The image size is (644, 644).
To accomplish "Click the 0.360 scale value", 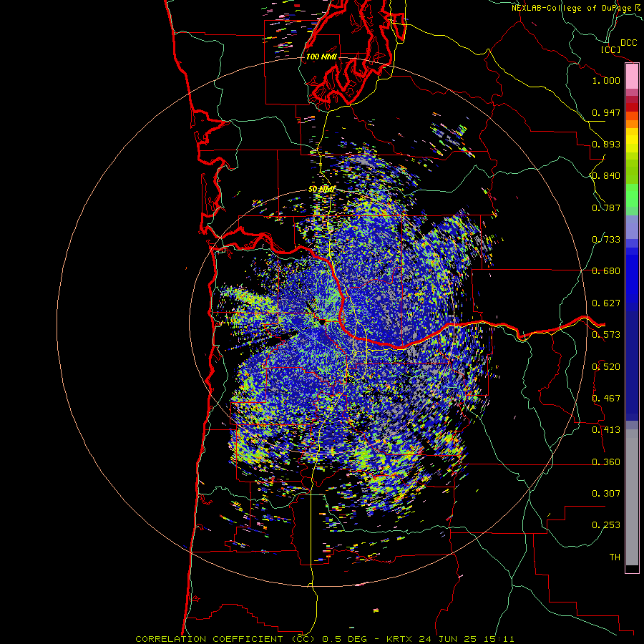I will pos(606,462).
